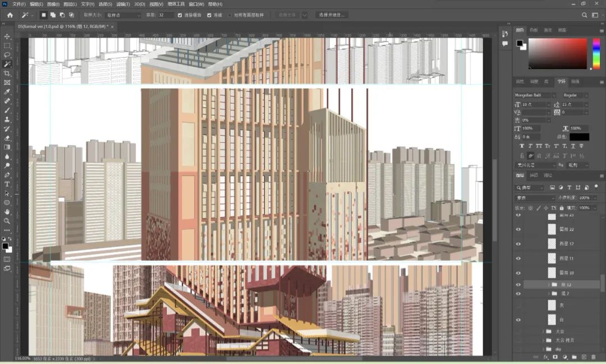Screen dimensions: 606x364
Task: Click the Add layer mask icon
Action: (x=555, y=357)
